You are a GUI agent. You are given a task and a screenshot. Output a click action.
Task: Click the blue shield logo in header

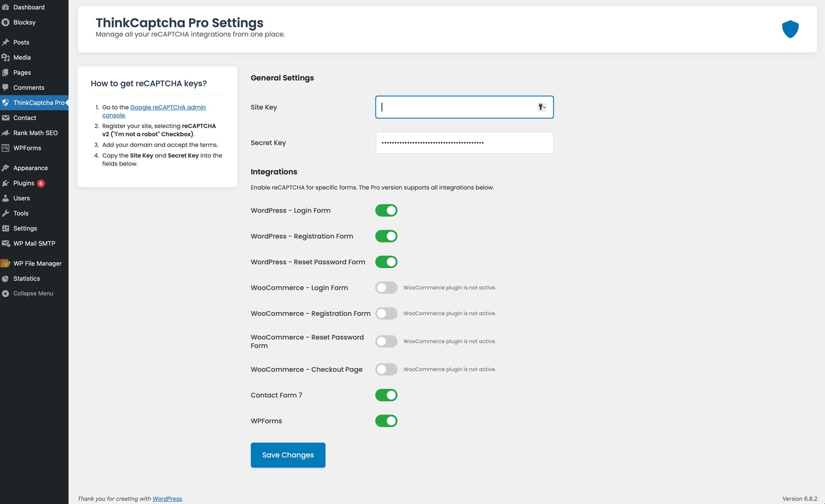coord(790,29)
